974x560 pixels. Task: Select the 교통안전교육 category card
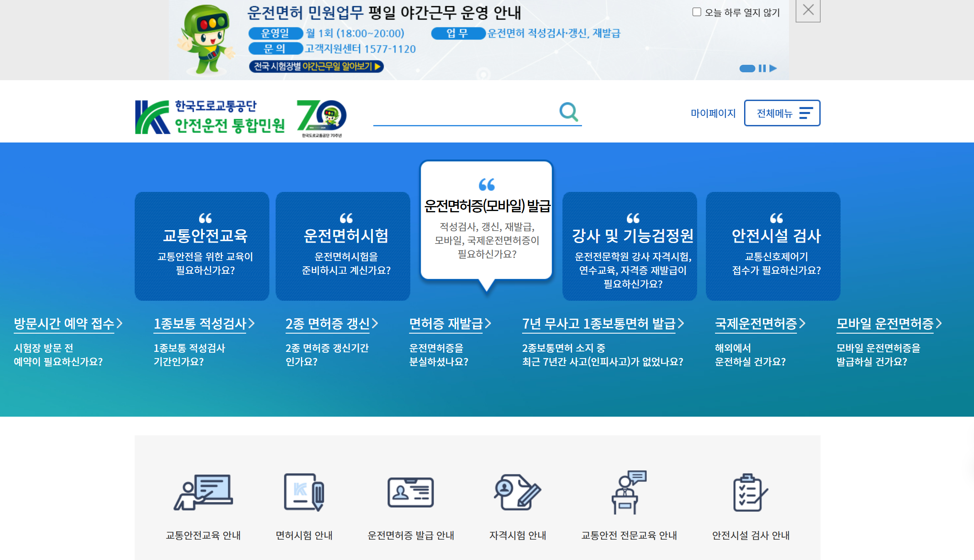(202, 246)
